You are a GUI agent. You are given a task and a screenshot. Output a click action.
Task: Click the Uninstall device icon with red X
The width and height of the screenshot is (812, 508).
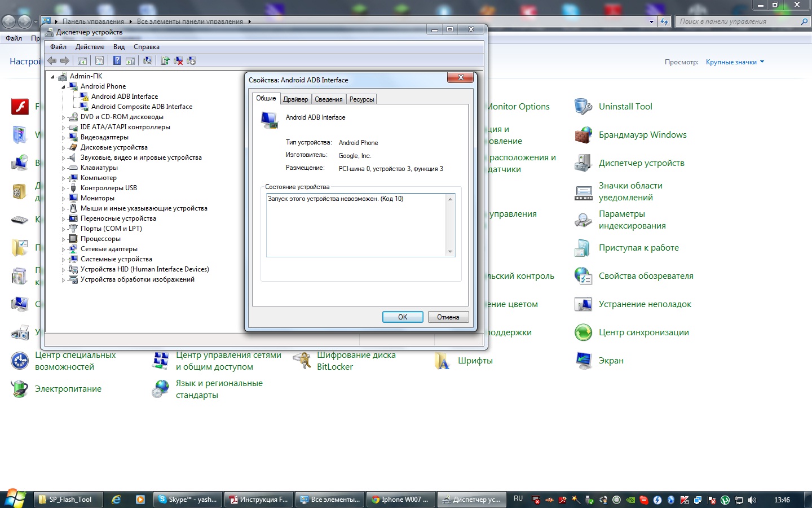pyautogui.click(x=178, y=61)
